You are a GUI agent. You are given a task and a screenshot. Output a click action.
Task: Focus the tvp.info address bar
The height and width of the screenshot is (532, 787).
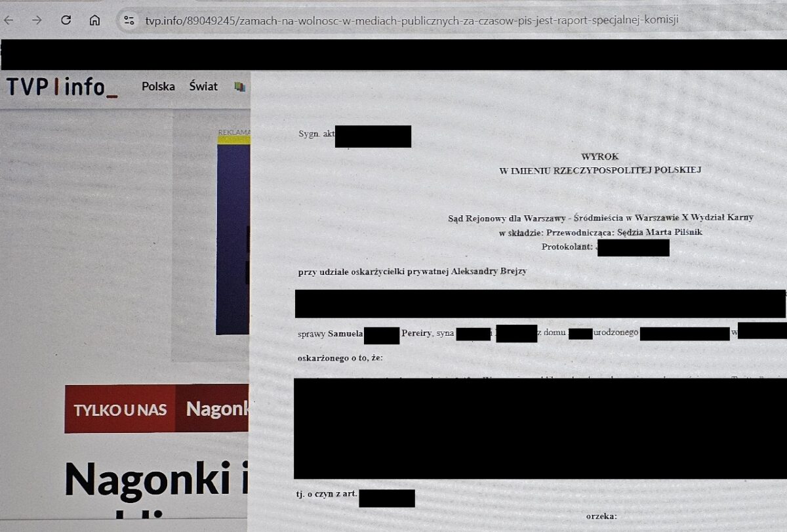click(411, 20)
